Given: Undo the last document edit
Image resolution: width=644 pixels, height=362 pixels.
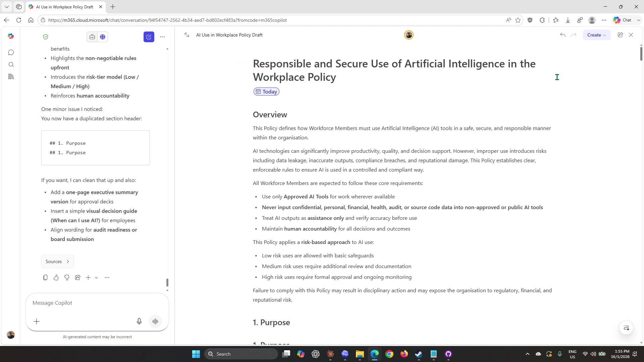Looking at the screenshot, I should click(563, 35).
